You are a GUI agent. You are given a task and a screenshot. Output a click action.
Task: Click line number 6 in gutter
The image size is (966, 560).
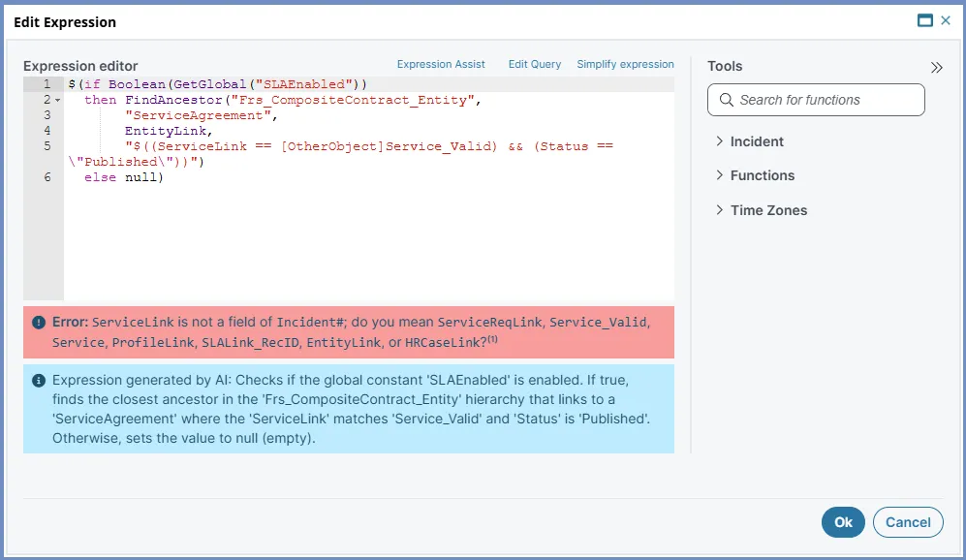[x=47, y=177]
